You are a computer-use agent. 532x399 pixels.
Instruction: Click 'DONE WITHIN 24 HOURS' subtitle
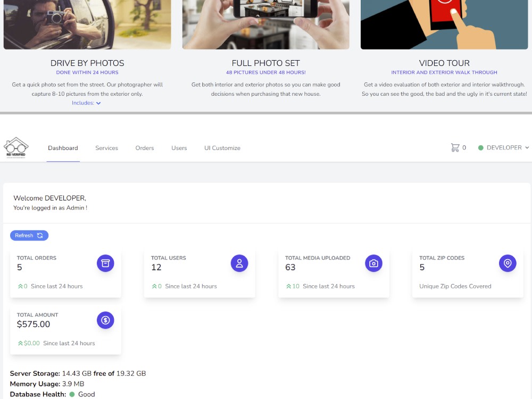pyautogui.click(x=87, y=72)
